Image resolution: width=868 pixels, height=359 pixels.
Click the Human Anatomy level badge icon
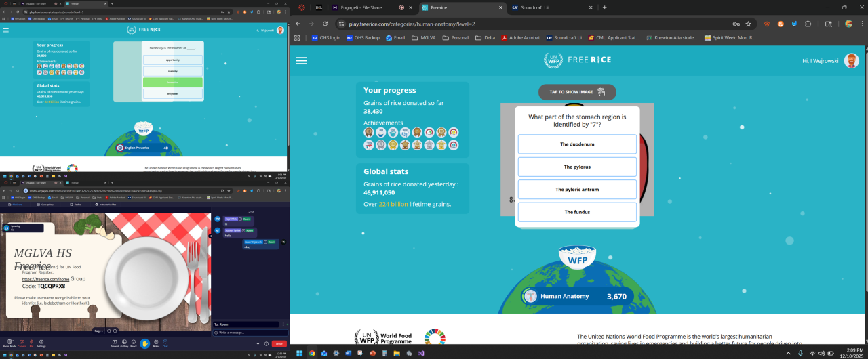530,296
